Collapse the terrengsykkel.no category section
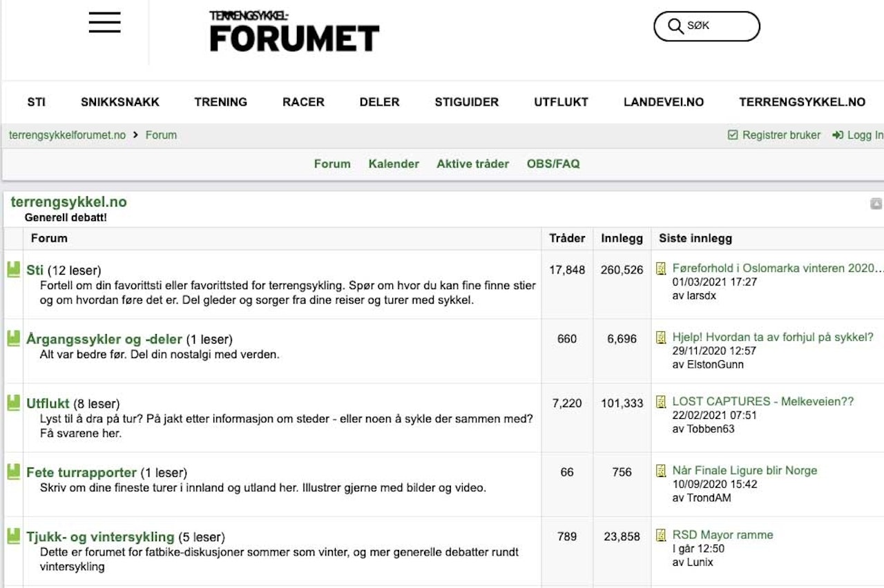884x588 pixels. coord(876,203)
